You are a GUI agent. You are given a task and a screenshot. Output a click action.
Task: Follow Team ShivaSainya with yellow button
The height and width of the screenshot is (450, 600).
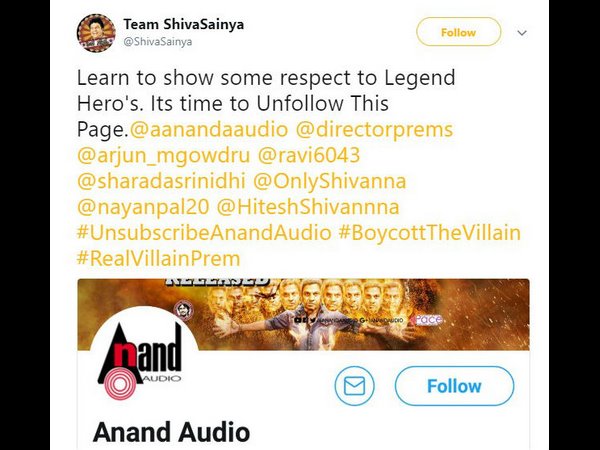[458, 32]
